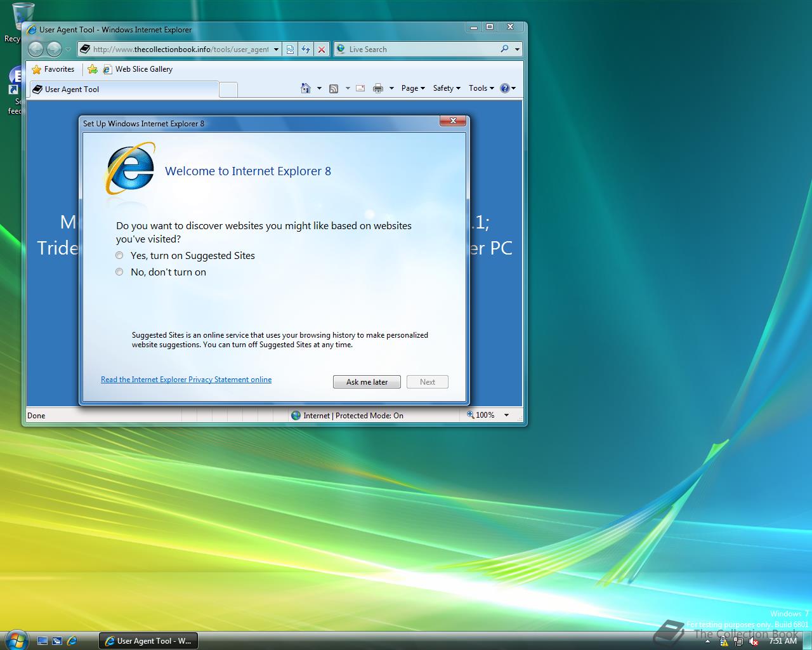Click the 7:51 AM system clock

pos(782,641)
